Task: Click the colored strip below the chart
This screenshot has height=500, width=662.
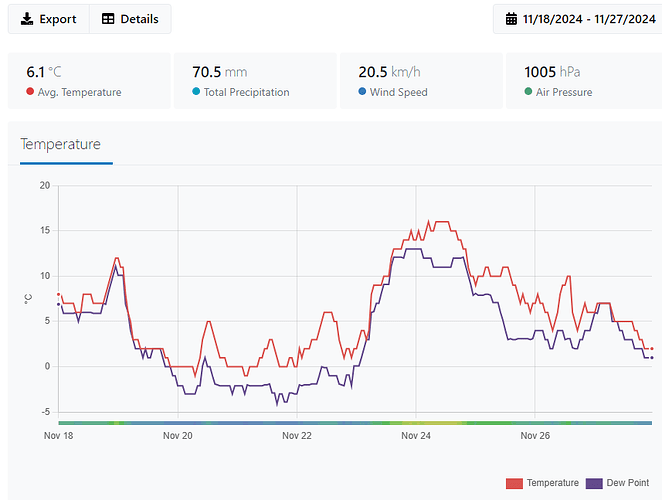Action: click(x=355, y=423)
